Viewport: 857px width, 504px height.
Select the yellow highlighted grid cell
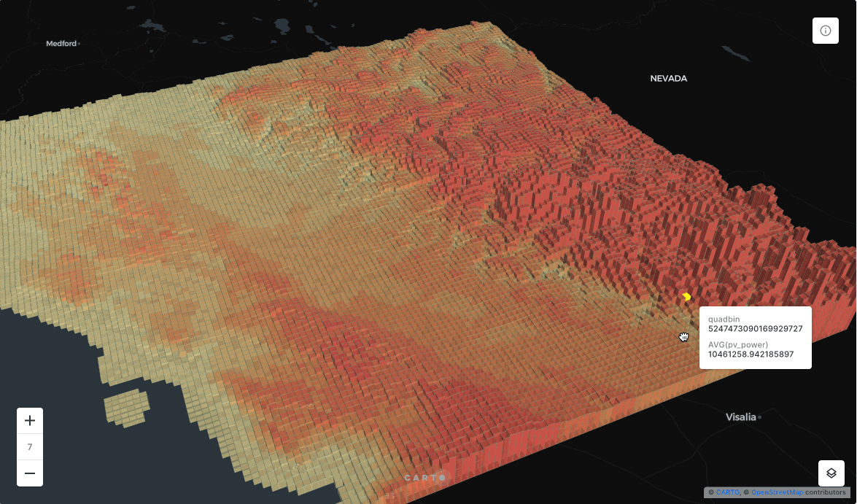point(686,297)
